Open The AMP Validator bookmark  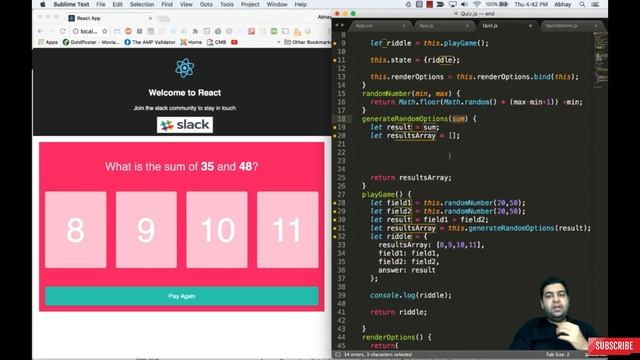click(150, 42)
